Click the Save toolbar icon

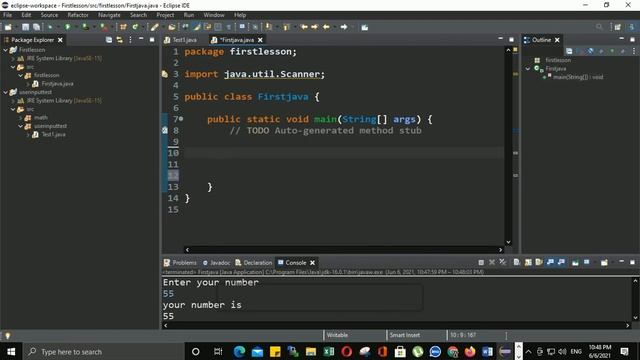point(25,27)
